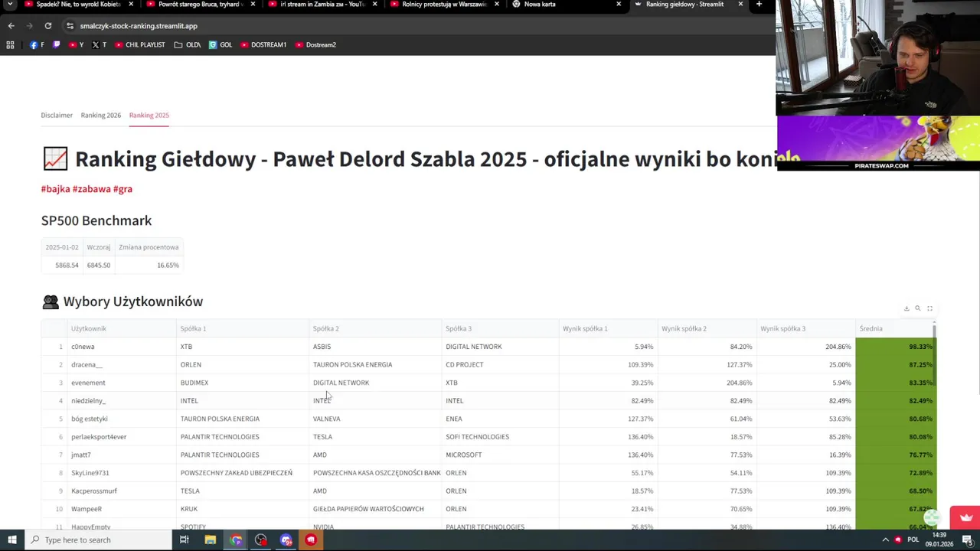Select the niedzielny_ user cell
This screenshot has height=551, width=980.
(x=122, y=401)
